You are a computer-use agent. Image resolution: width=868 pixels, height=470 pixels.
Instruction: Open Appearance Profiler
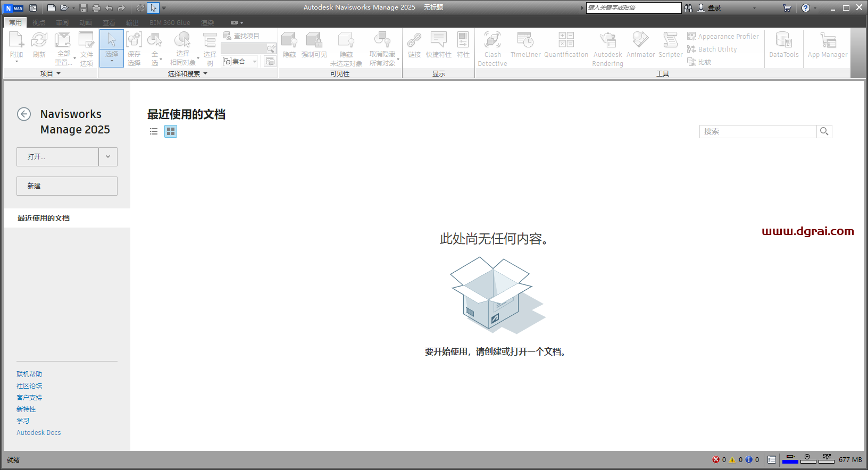click(723, 36)
